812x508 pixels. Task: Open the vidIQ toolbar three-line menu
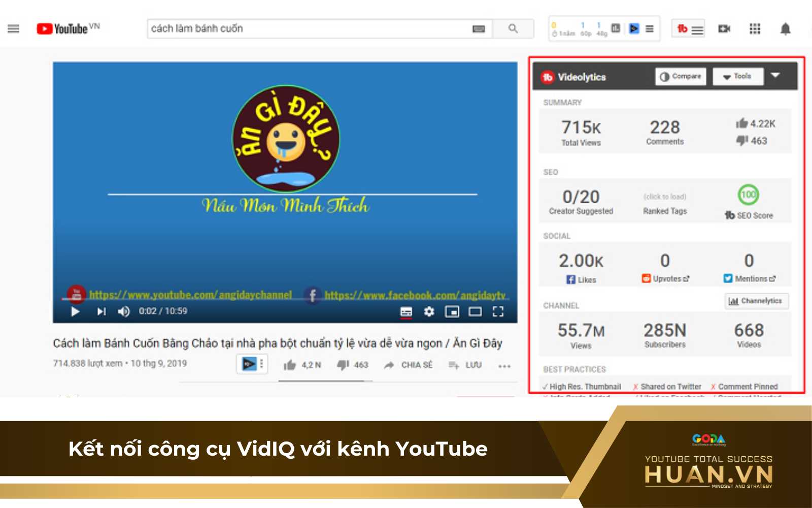point(650,29)
